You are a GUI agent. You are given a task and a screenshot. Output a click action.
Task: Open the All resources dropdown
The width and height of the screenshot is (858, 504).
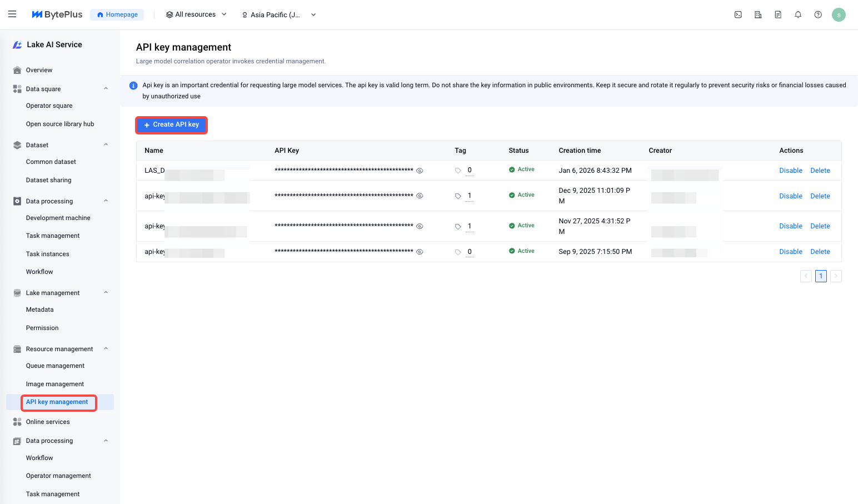click(196, 14)
